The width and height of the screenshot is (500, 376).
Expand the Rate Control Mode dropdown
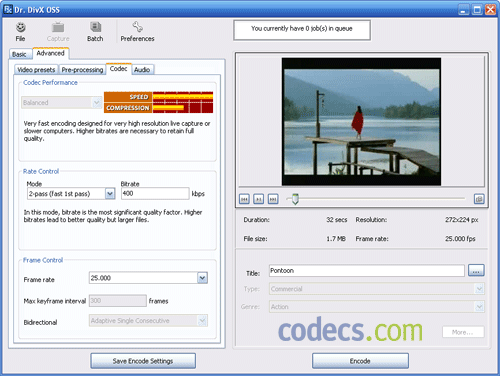(110, 194)
